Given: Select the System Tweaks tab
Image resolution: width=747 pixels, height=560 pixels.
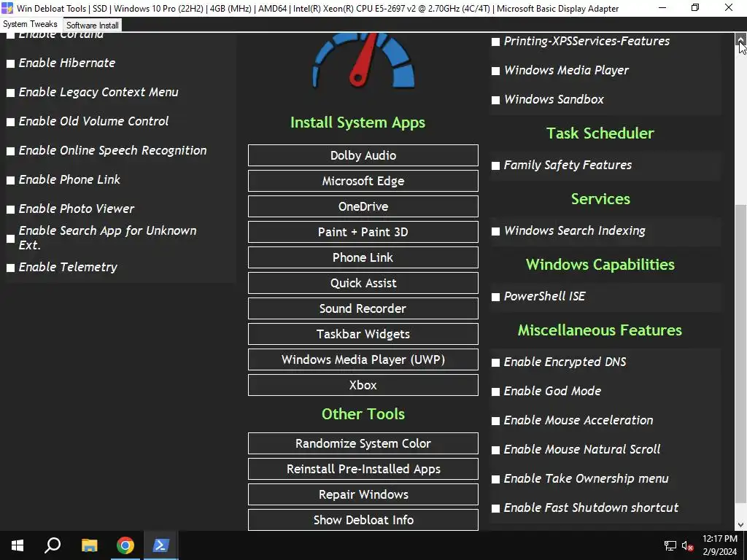Looking at the screenshot, I should pyautogui.click(x=30, y=24).
